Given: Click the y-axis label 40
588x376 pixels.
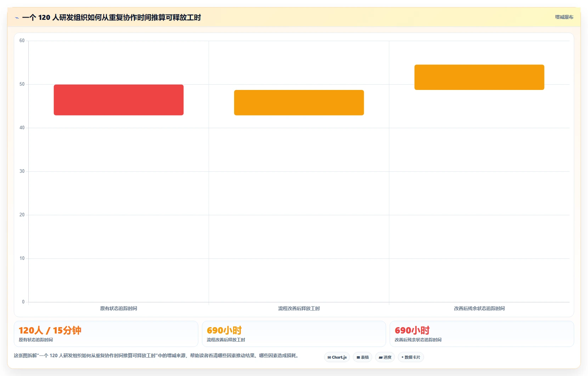Looking at the screenshot, I should click(22, 128).
